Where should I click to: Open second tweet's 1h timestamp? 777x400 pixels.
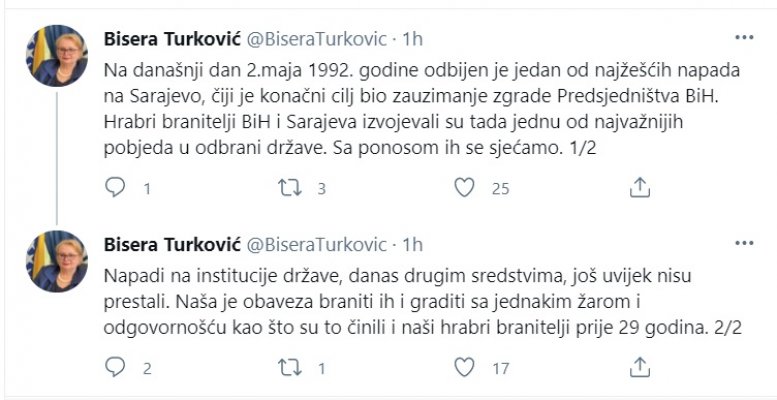[x=412, y=244]
